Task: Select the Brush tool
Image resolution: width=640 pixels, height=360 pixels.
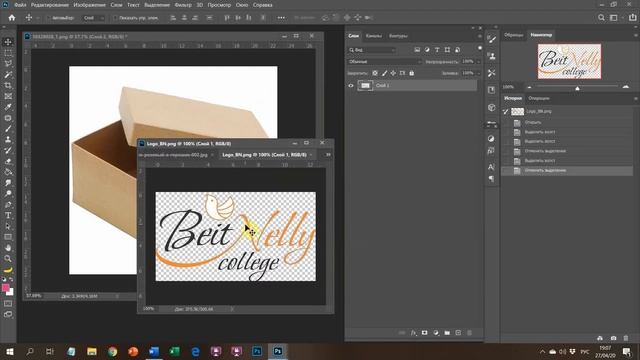Action: click(x=8, y=129)
